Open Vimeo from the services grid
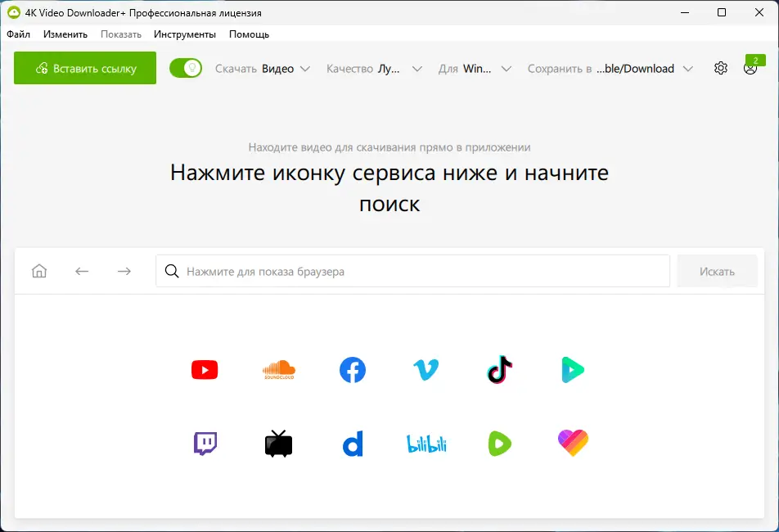This screenshot has height=532, width=779. click(x=426, y=369)
